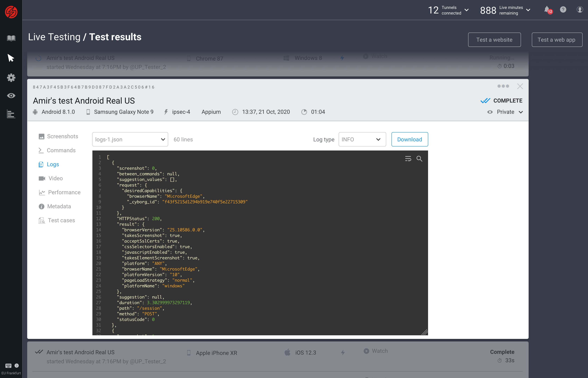The image size is (588, 378).
Task: Open the three dots more options menu
Action: [503, 86]
